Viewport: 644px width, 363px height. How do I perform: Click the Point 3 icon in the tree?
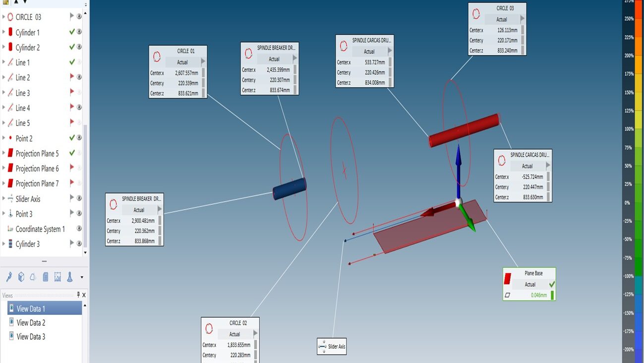click(x=10, y=214)
